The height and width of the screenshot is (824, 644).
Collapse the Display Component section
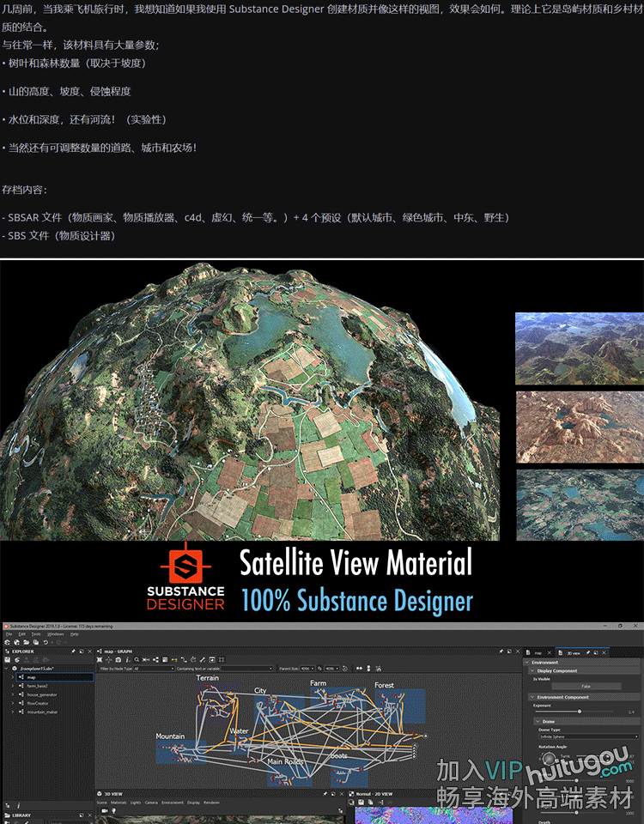(x=532, y=670)
